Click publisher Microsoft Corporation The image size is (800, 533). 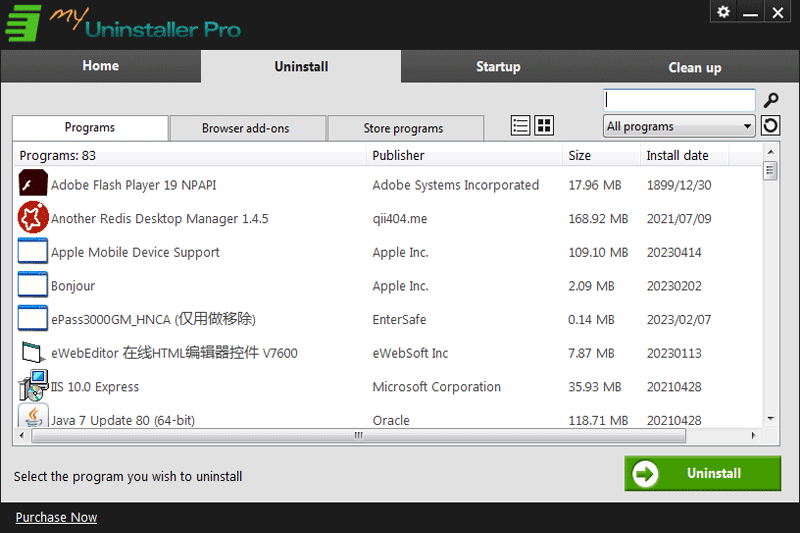pos(437,387)
